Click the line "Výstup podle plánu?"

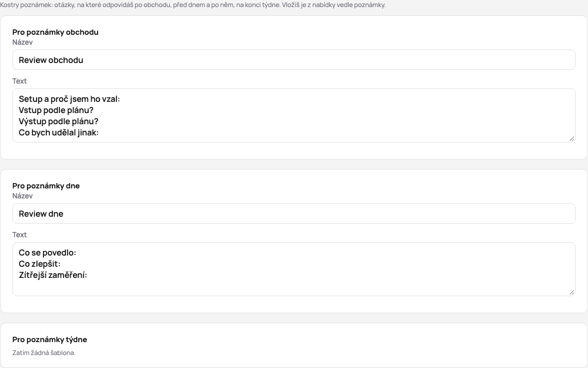[x=58, y=121]
